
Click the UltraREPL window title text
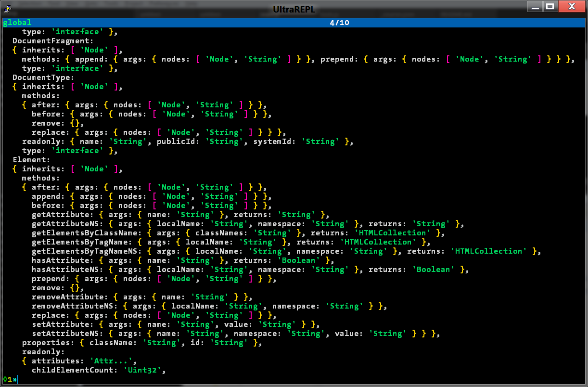pos(294,9)
